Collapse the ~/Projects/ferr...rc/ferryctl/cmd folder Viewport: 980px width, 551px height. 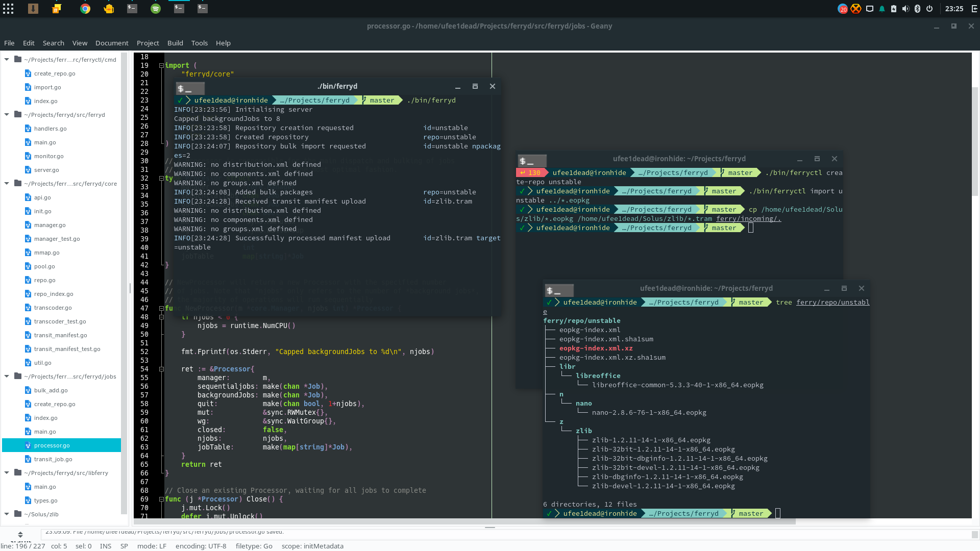coord(7,59)
